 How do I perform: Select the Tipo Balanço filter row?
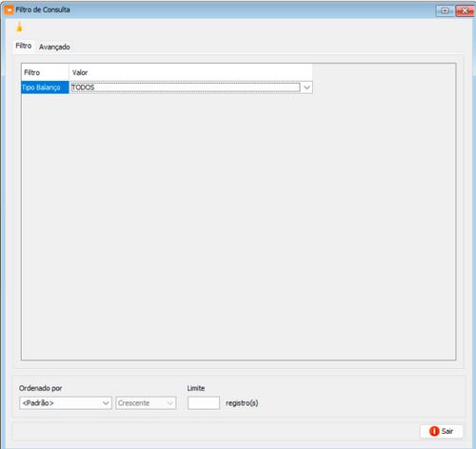[45, 88]
